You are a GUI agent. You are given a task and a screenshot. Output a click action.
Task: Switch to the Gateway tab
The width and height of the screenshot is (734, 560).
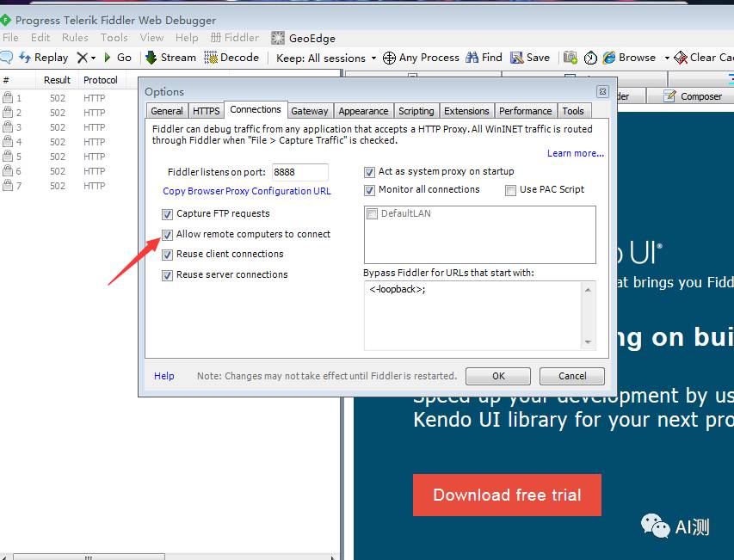(x=309, y=110)
